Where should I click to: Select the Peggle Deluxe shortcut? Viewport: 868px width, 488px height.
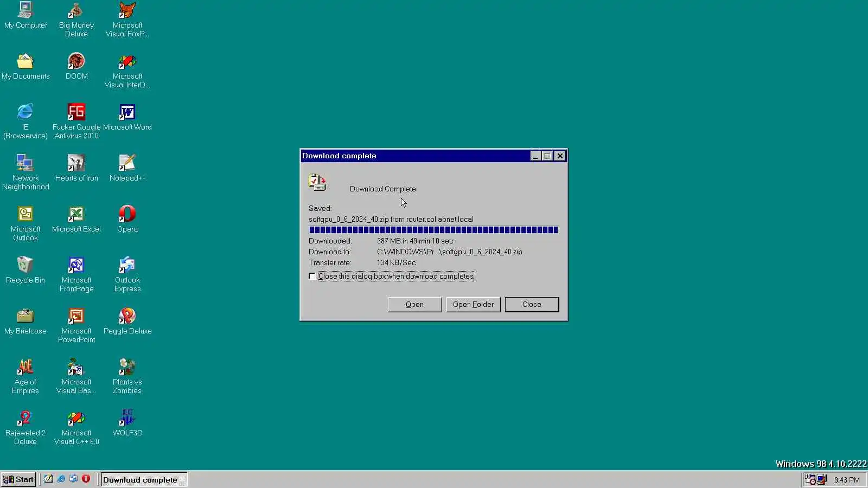(127, 321)
